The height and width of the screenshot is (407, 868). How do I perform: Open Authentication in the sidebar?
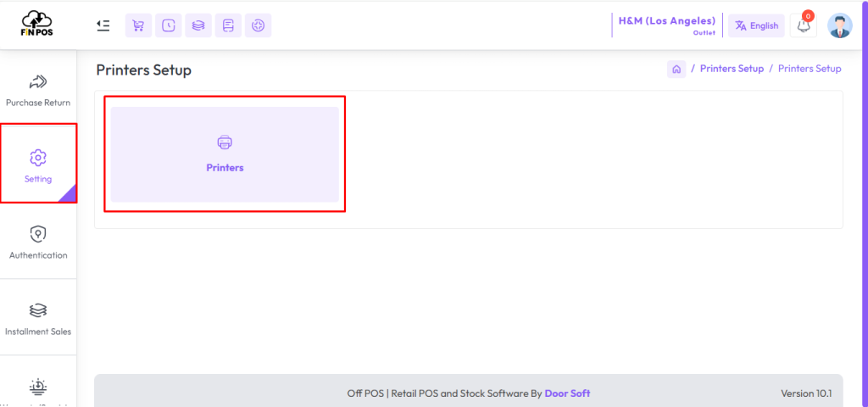[x=38, y=242]
